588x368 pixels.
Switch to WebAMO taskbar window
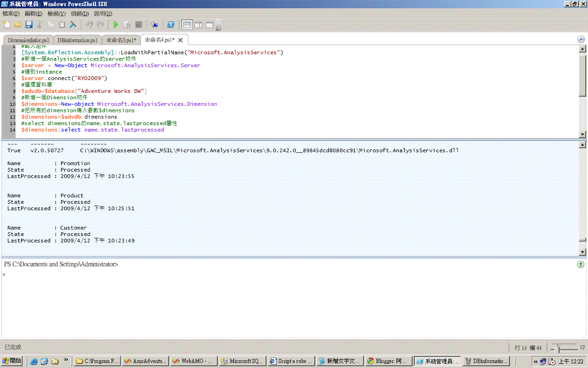coord(194,361)
